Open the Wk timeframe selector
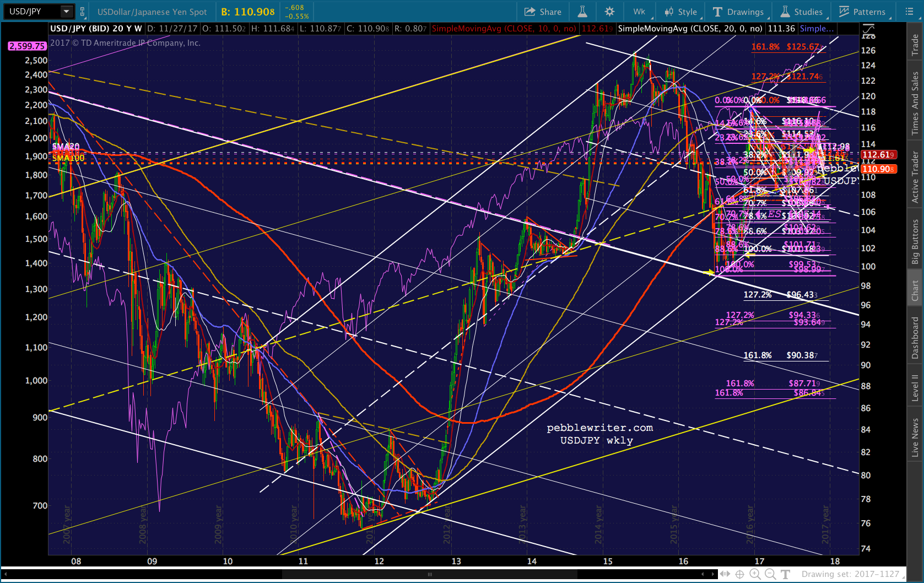 640,12
